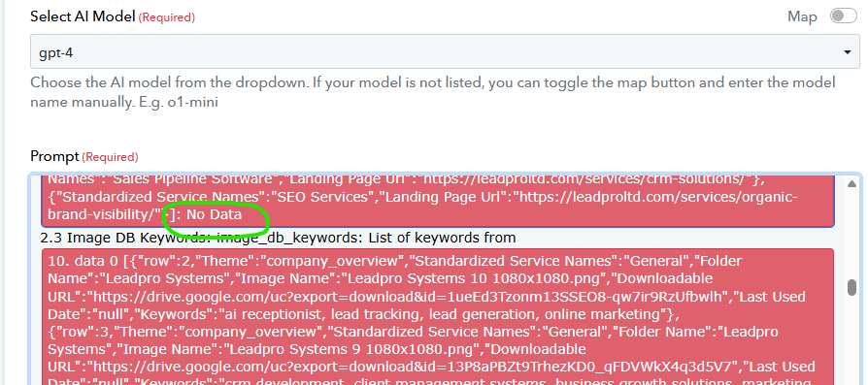Click the first red mapped block with SEO Services
The image size is (868, 385).
tap(438, 200)
